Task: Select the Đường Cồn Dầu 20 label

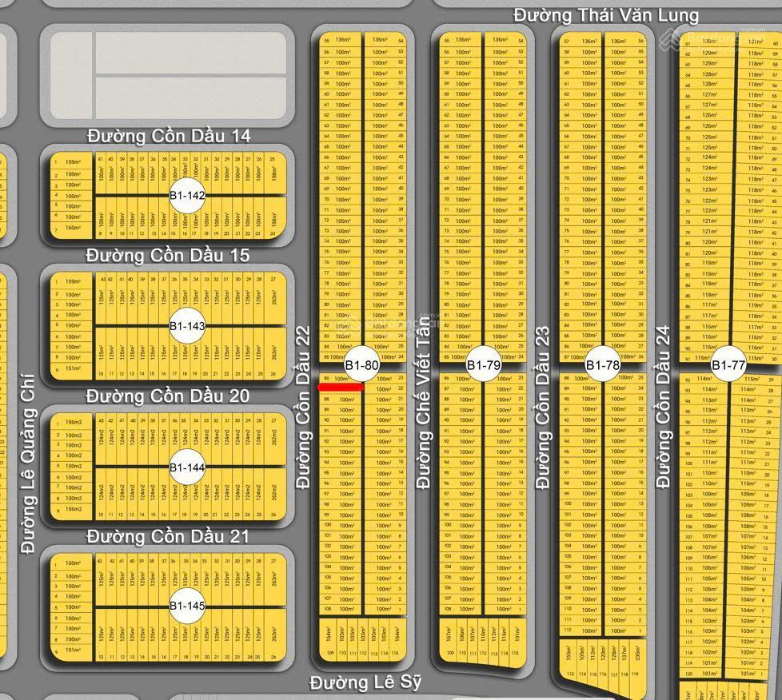Action: [169, 396]
